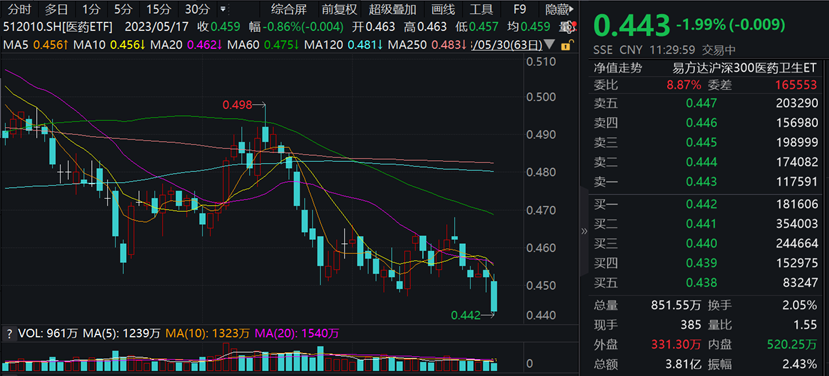Click the 0.498 high price marker
Image resolution: width=829 pixels, height=376 pixels.
(x=237, y=105)
